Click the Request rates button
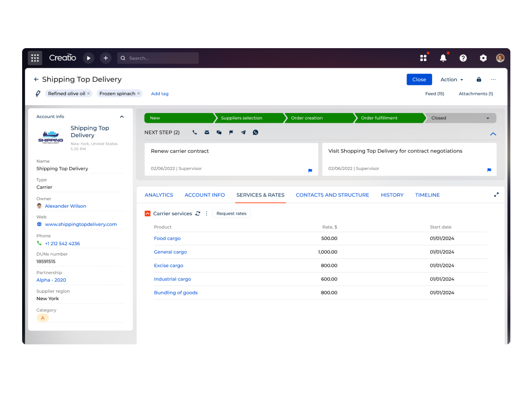Viewport: 532px width, 393px height. [232, 214]
